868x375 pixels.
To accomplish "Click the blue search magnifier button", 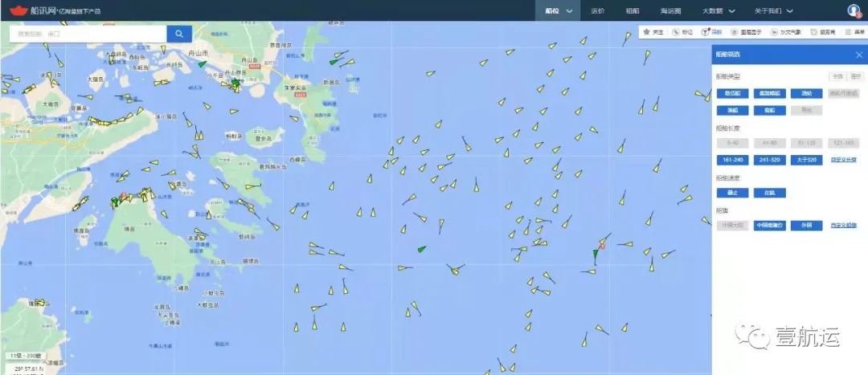I will click(x=178, y=34).
